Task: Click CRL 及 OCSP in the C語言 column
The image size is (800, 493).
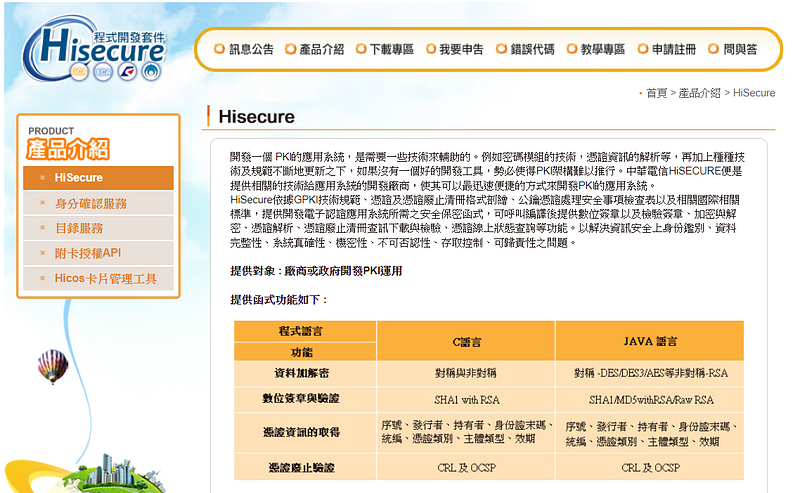Action: coord(466,467)
